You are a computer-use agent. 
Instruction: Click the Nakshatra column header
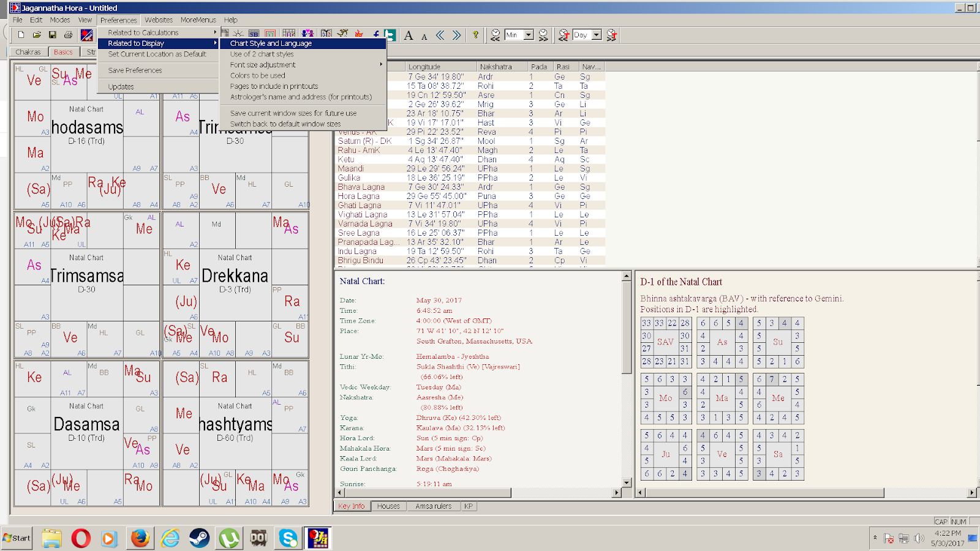click(503, 67)
